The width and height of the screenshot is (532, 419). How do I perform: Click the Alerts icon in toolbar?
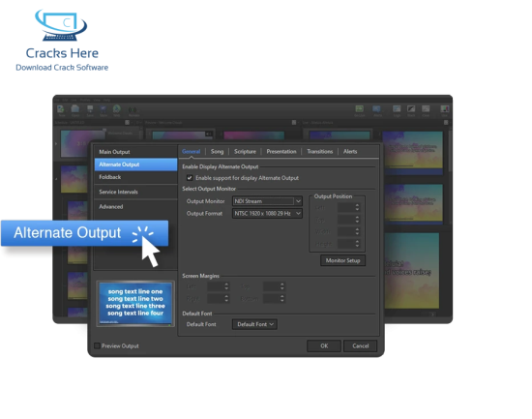pyautogui.click(x=376, y=108)
